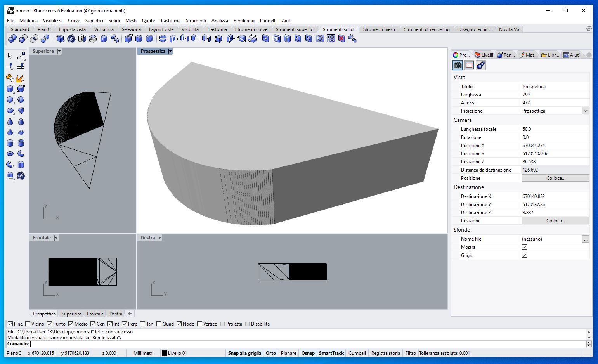This screenshot has width=598, height=364.
Task: Toggle the Tan osnap checkbox
Action: pos(143,324)
